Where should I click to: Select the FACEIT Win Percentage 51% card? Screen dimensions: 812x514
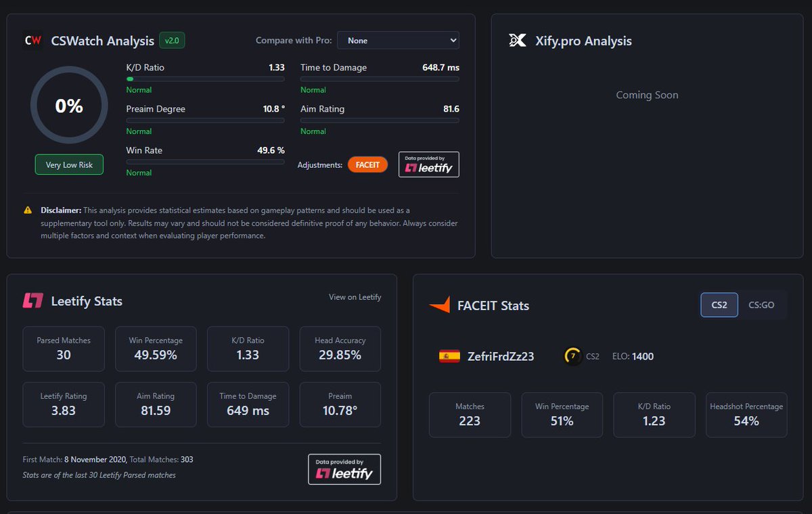pos(562,414)
